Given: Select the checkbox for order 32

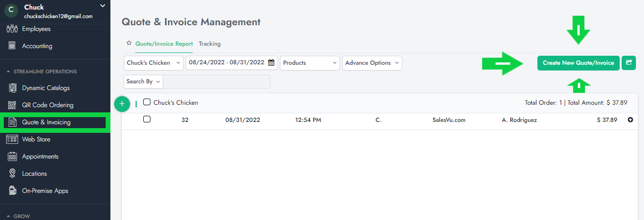Looking at the screenshot, I should tap(147, 120).
